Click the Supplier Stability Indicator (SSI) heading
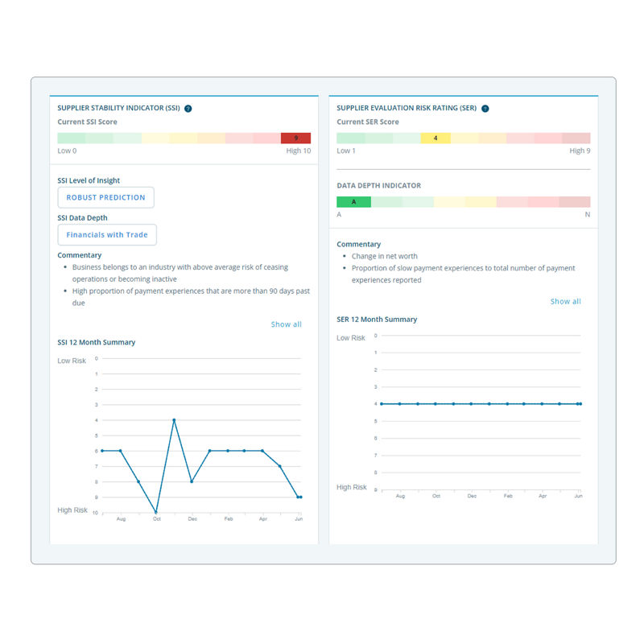Image resolution: width=644 pixels, height=644 pixels. click(118, 108)
